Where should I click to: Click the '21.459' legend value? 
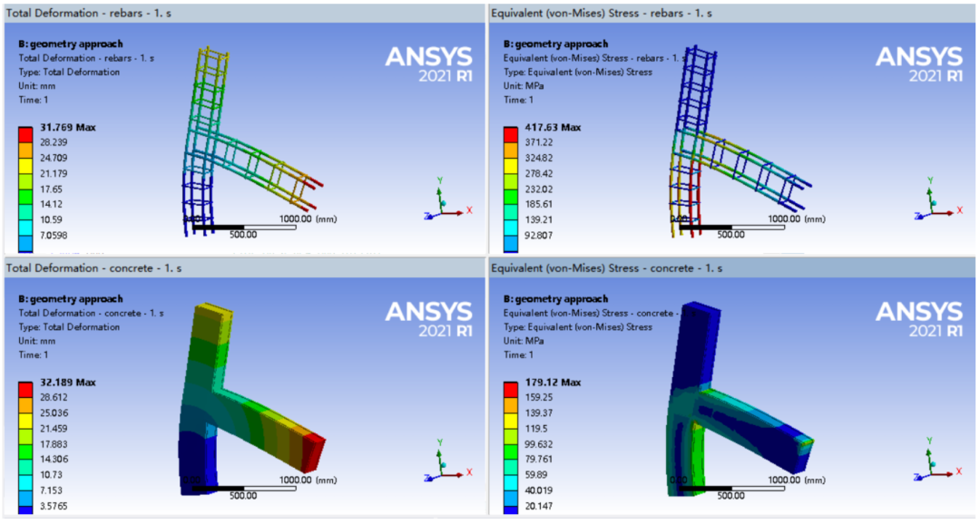[x=54, y=429]
